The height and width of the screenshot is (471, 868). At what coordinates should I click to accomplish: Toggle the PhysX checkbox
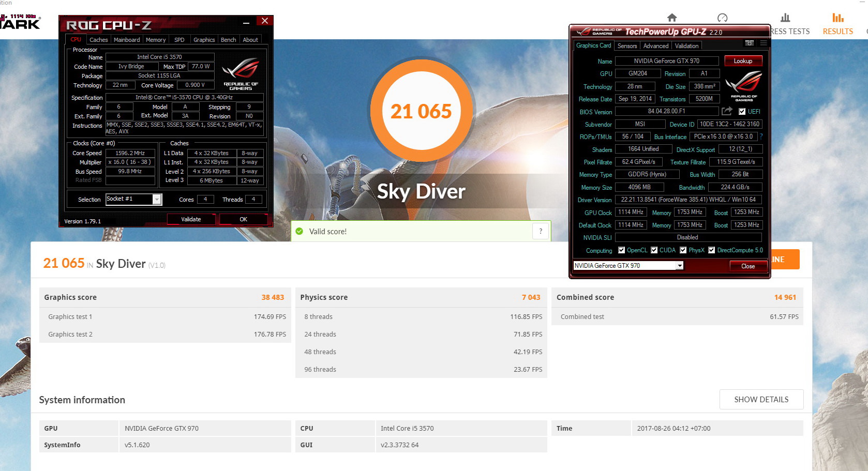click(x=683, y=250)
